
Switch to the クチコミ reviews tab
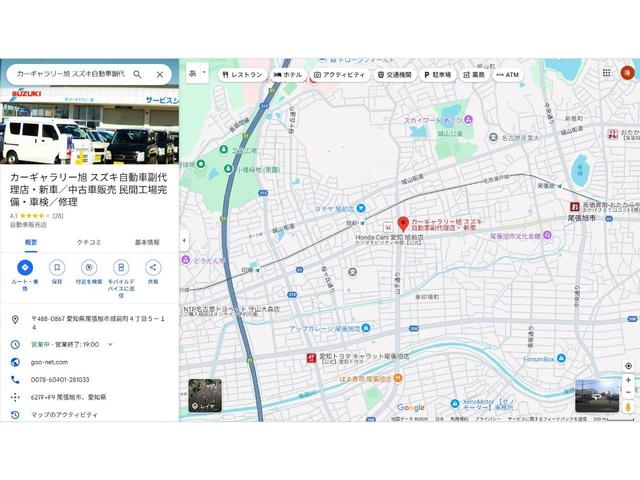(89, 242)
